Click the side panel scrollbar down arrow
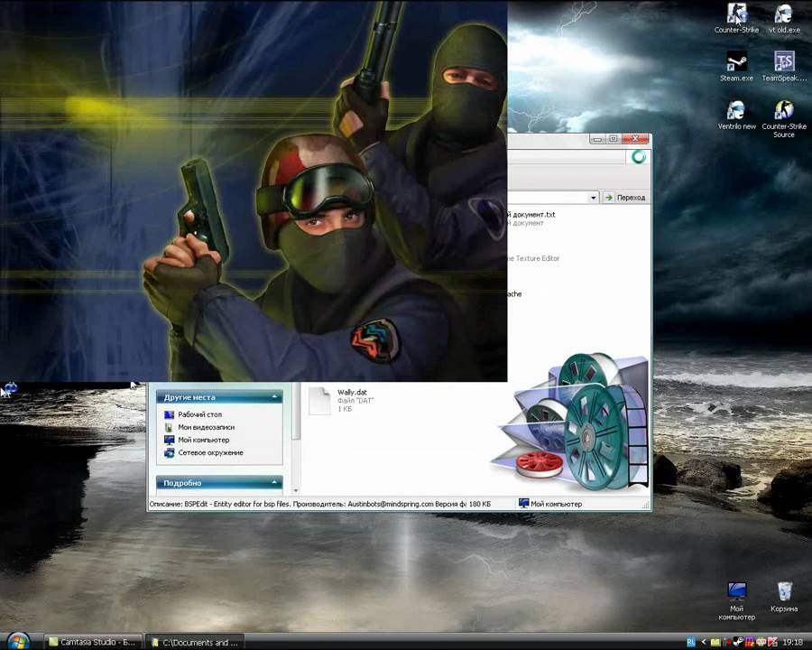This screenshot has height=650, width=812. [x=296, y=490]
